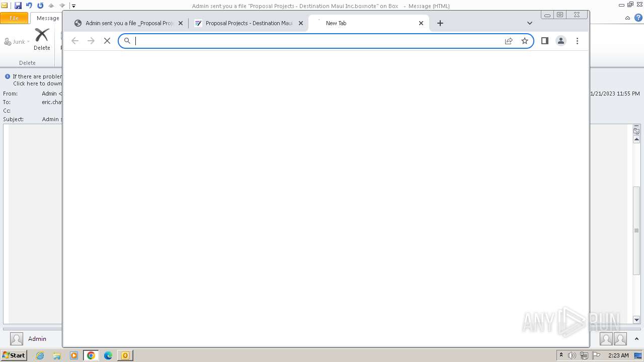Open a new Chrome tab with plus button
Image resolution: width=644 pixels, height=362 pixels.
coord(440,23)
